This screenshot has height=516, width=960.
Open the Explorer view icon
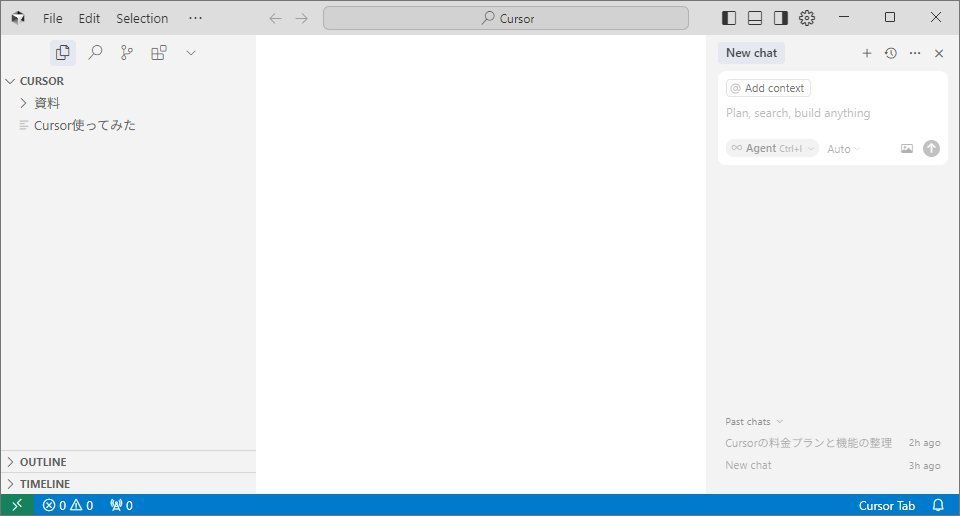point(62,53)
